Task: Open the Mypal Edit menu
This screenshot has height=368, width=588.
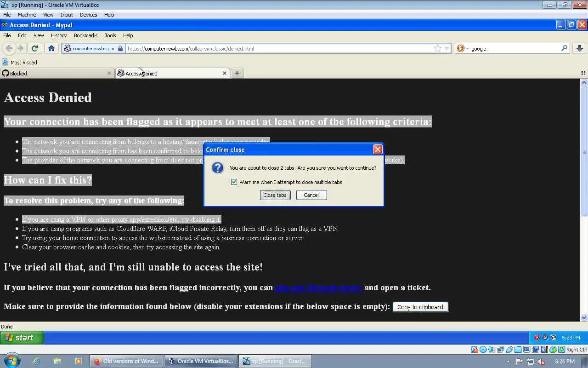Action: (22, 35)
